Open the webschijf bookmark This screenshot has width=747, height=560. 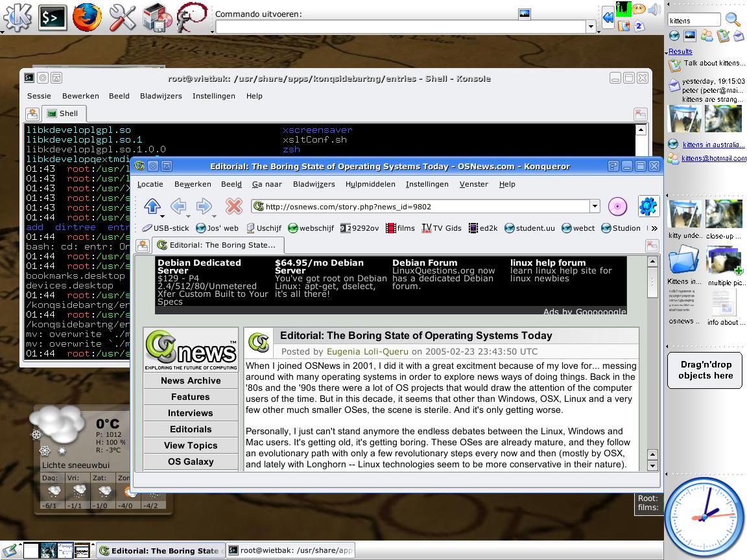point(311,228)
